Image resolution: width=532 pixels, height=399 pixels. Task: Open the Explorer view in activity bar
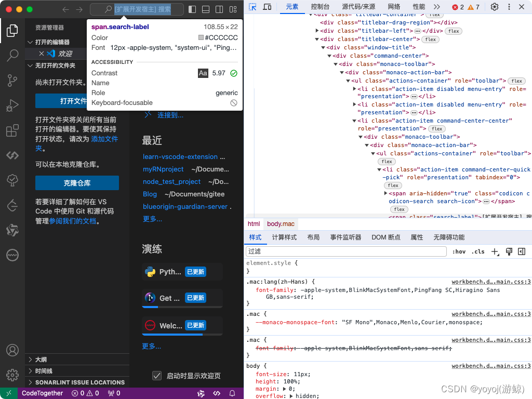click(12, 31)
